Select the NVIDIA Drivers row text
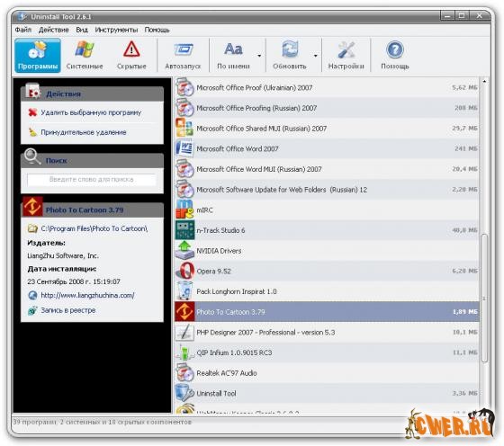504x446 pixels. [x=219, y=251]
